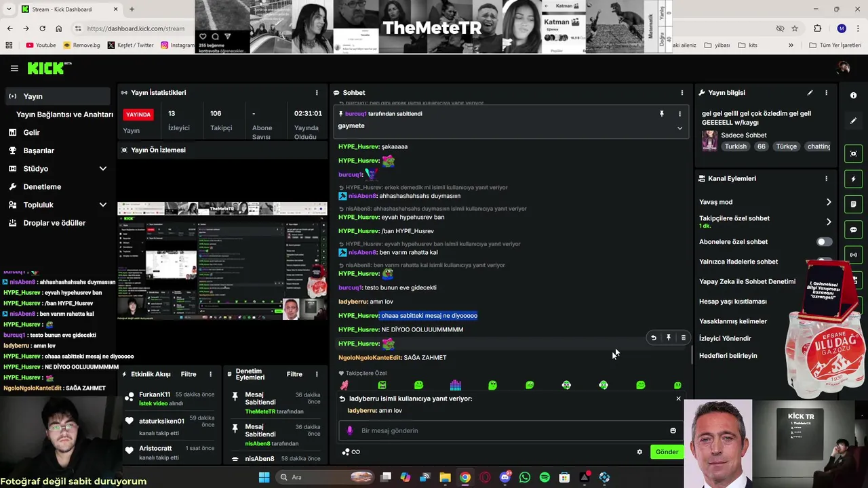This screenshot has width=868, height=488.
Task: Open the Denetim Eylemleri Filtre dropdown
Action: 294,374
